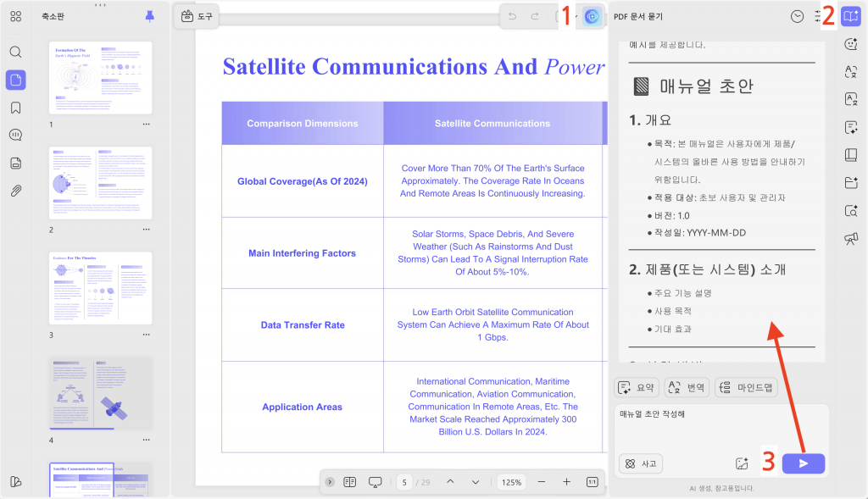868x499 pixels.
Task: Go to previous page with up chevron
Action: point(451,482)
